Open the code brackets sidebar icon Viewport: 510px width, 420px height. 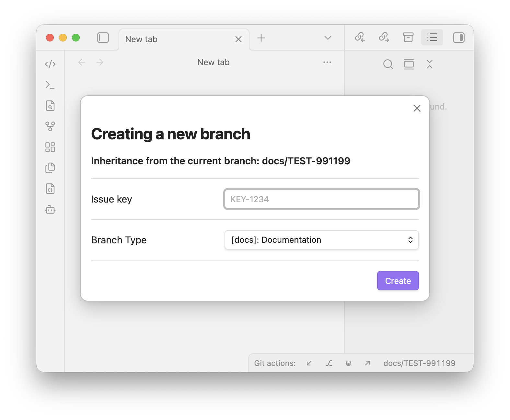click(x=50, y=64)
